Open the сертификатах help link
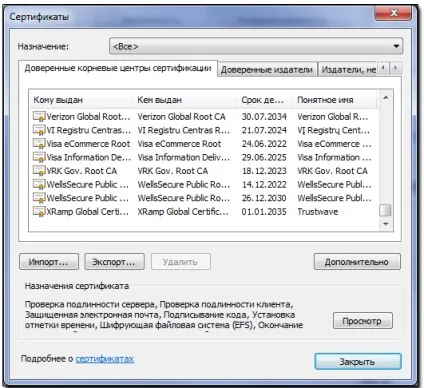This screenshot has width=424, height=388. click(x=105, y=359)
